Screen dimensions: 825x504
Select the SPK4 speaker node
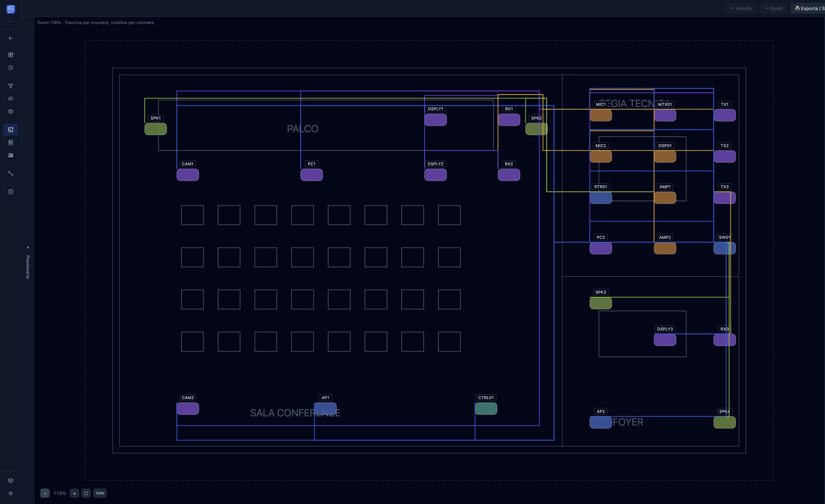(724, 422)
